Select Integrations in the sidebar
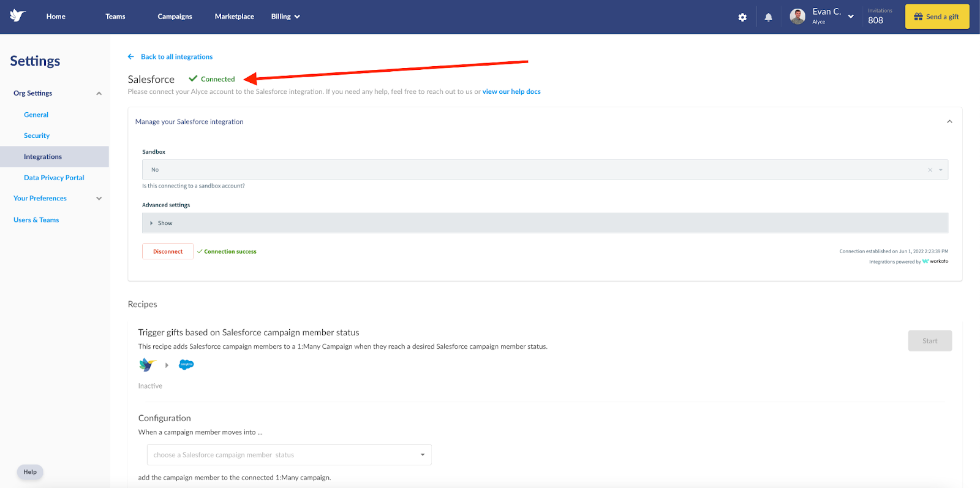Screen dimensions: 980x488 [55, 156]
